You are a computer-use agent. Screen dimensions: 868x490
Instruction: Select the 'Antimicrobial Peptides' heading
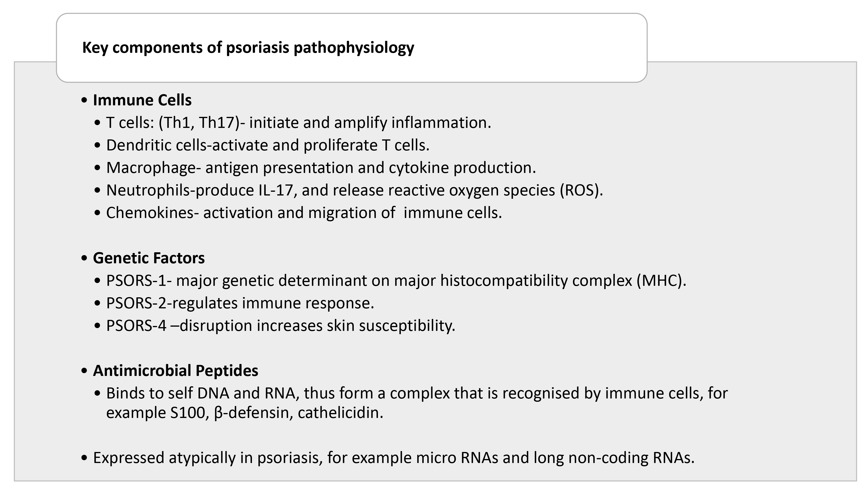pos(175,371)
